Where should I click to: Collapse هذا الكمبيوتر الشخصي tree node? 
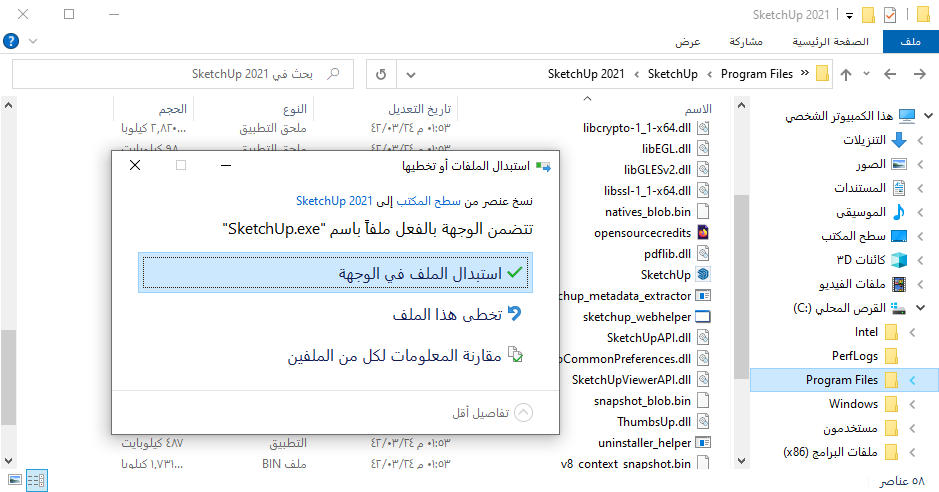(x=928, y=116)
